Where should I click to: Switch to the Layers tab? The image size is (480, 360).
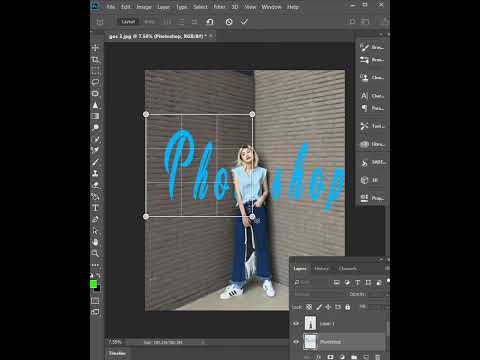coord(300,269)
